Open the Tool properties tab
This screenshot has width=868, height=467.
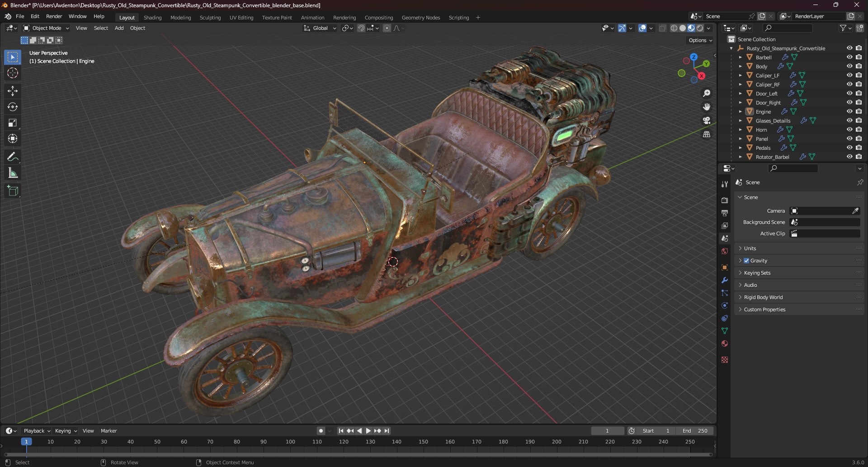(725, 184)
